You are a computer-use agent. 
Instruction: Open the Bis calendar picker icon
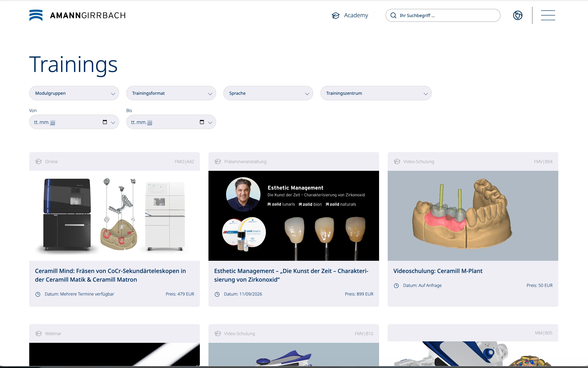pyautogui.click(x=202, y=122)
